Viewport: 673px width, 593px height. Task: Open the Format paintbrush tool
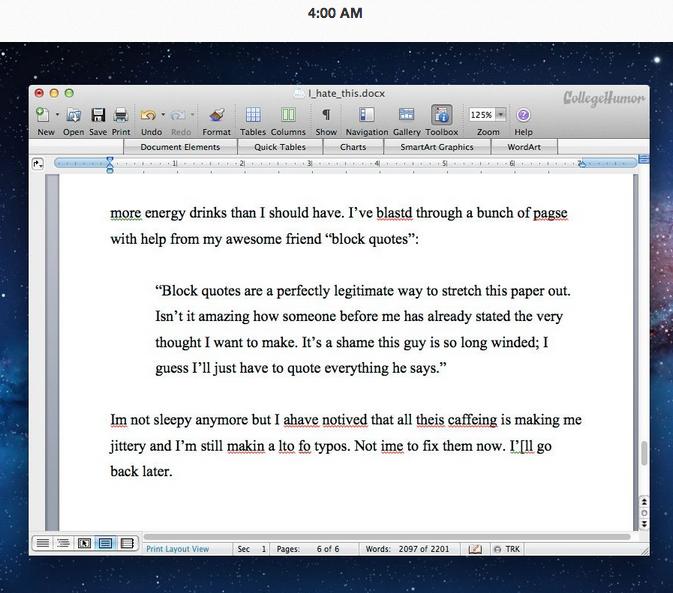coord(216,116)
